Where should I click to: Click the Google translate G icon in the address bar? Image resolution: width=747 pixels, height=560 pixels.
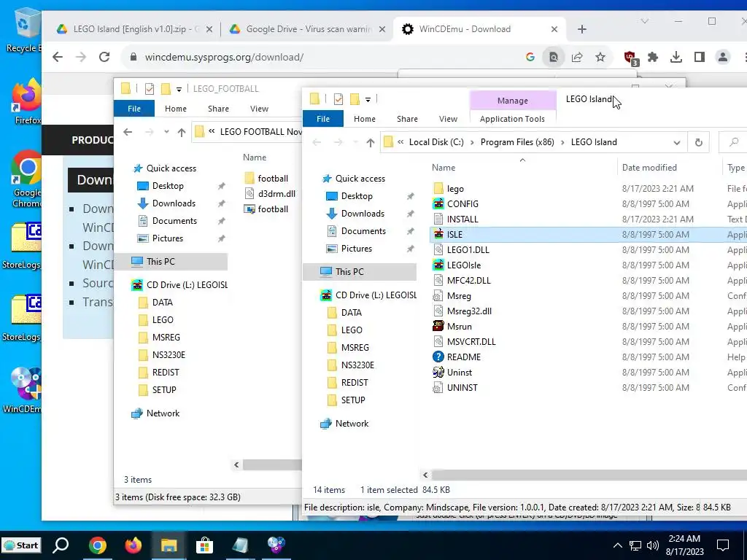530,57
